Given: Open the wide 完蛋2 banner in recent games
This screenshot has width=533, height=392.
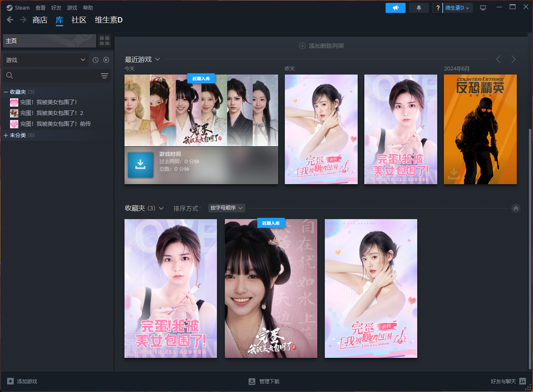Looking at the screenshot, I should tap(201, 111).
